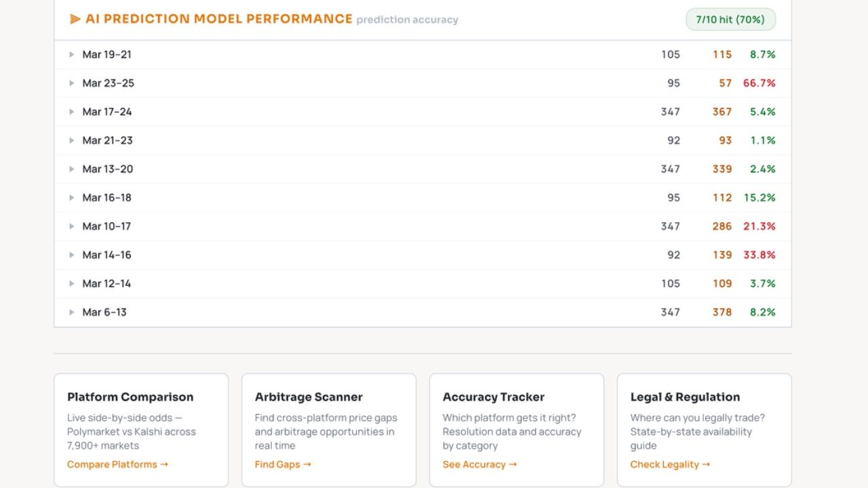Open the Compare Platforms link
Screen dimensions: 868x488
(117, 464)
